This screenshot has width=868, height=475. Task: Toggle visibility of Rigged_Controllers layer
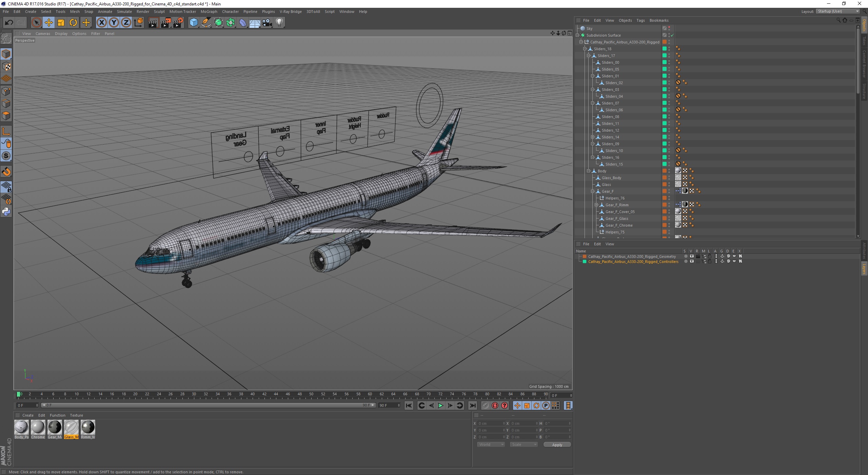point(692,261)
